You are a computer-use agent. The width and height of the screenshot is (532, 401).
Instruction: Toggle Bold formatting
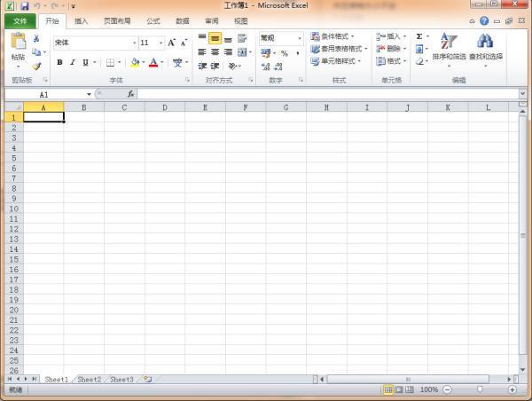pos(59,63)
